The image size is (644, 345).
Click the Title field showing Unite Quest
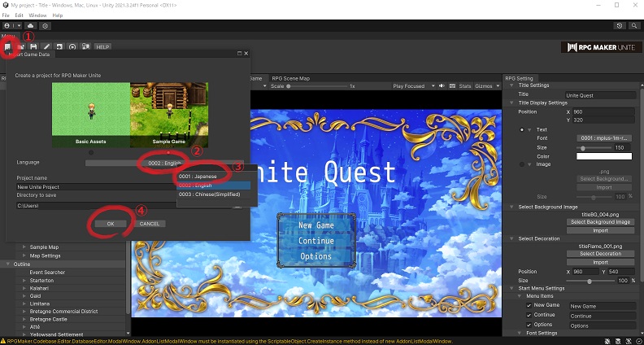pyautogui.click(x=600, y=95)
